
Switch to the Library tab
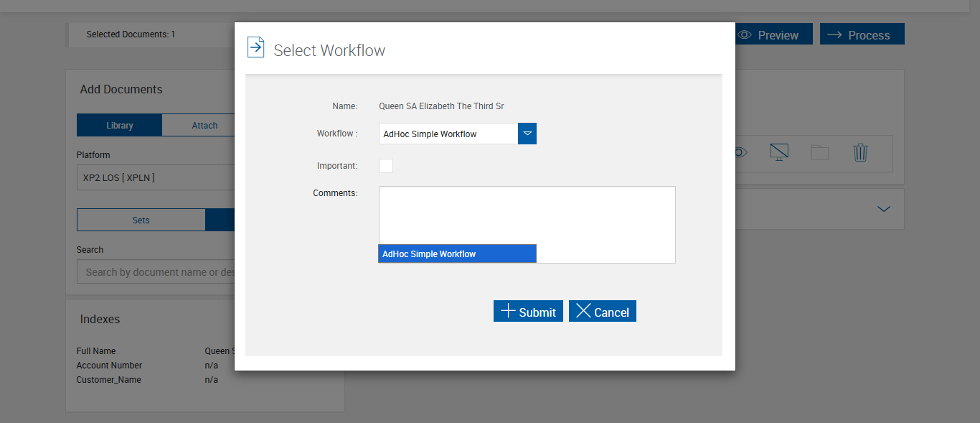(x=119, y=125)
